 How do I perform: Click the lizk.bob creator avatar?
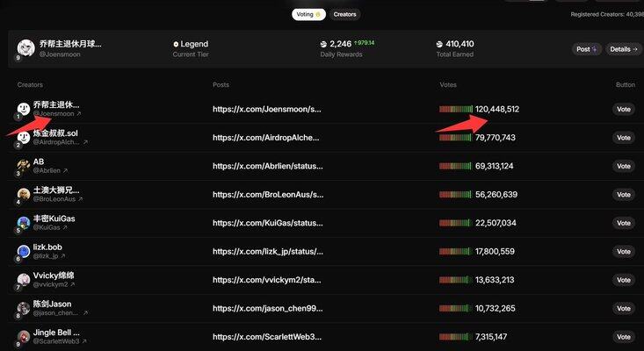23,252
